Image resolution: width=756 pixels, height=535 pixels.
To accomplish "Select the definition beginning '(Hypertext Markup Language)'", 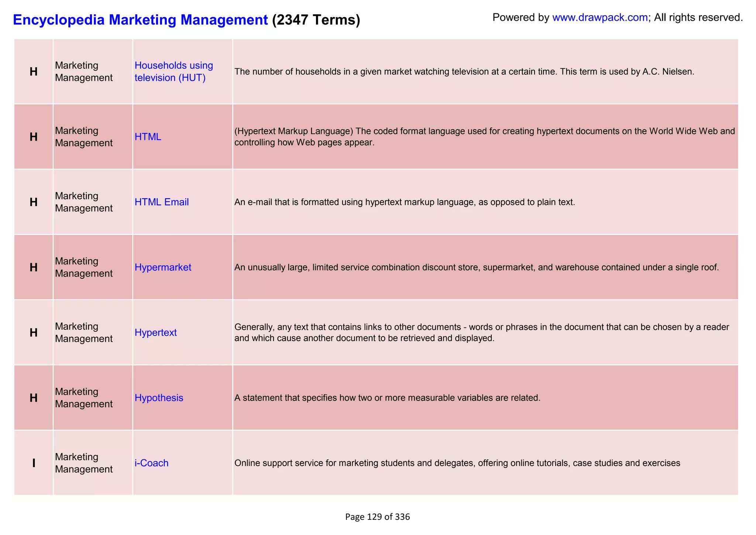I will pyautogui.click(x=485, y=137).
